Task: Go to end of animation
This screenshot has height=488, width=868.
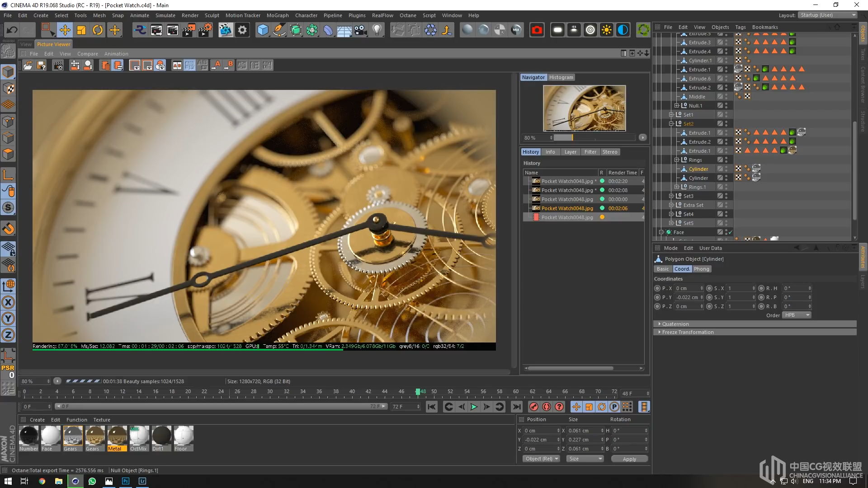Action: click(517, 407)
